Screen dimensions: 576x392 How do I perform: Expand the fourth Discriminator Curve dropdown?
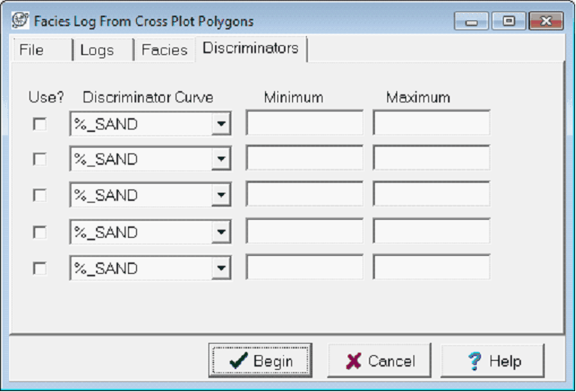[x=221, y=232]
